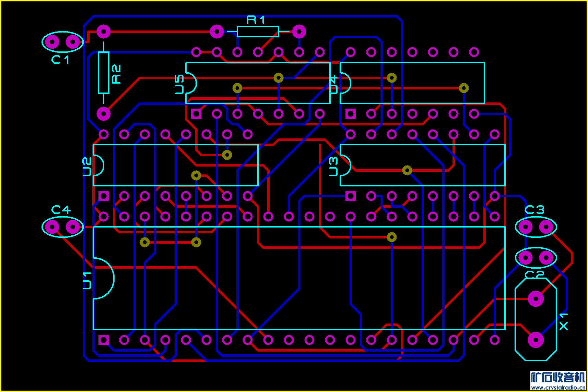
Task: Click the square pin-1 pad of U5
Action: [x=196, y=114]
